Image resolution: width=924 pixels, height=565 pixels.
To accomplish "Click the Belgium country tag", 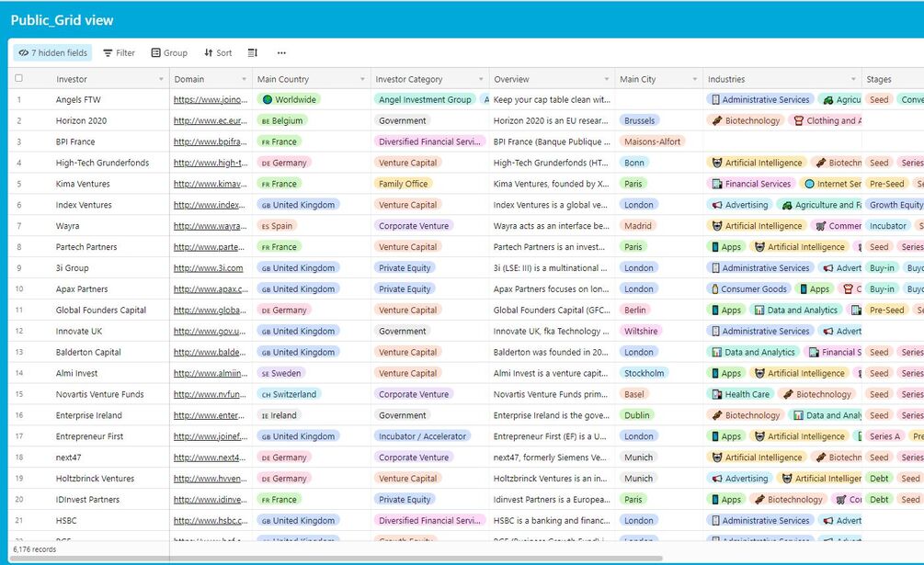I will [x=282, y=120].
